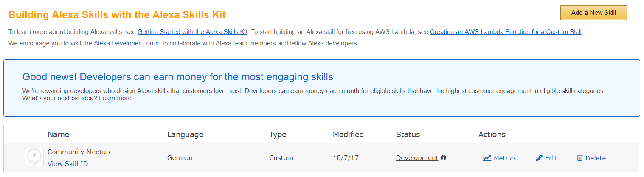Open Creating an AWS Lambda Function link
This screenshot has width=644, height=177.
point(506,32)
